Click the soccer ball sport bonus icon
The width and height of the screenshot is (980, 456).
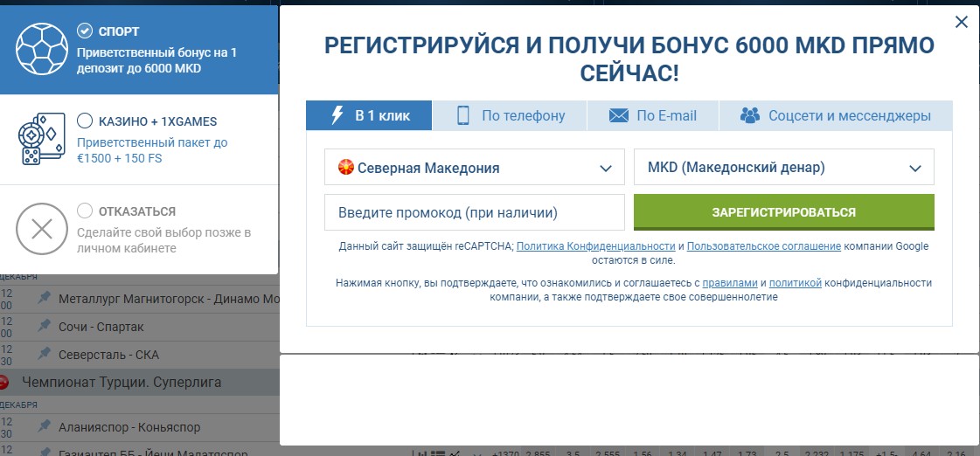[41, 49]
